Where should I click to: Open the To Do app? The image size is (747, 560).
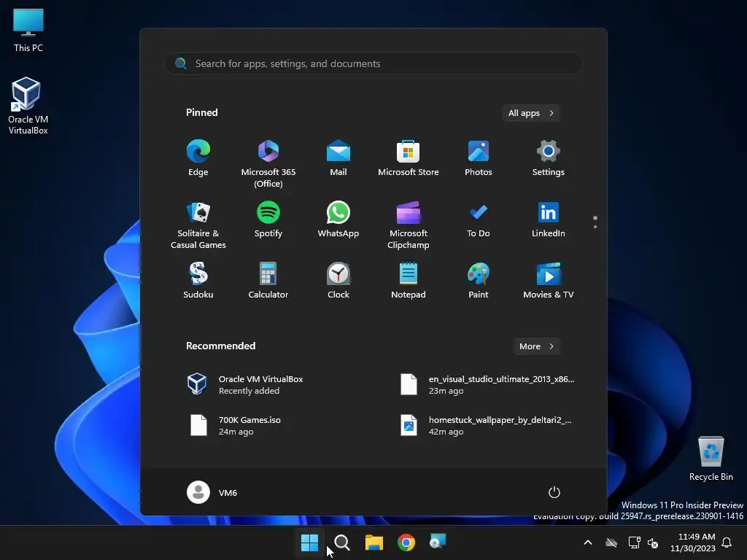[x=479, y=220]
